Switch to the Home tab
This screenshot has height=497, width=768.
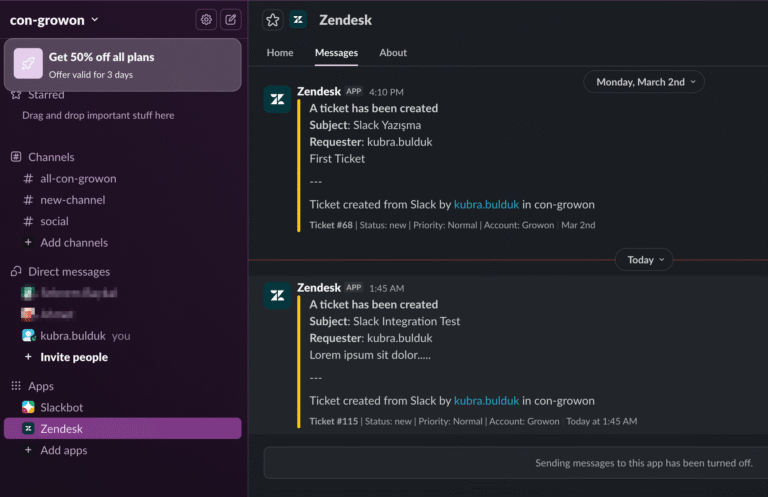[x=280, y=52]
